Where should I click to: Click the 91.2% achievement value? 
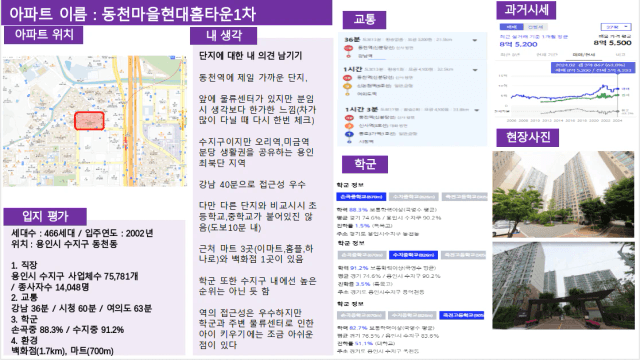(359, 268)
